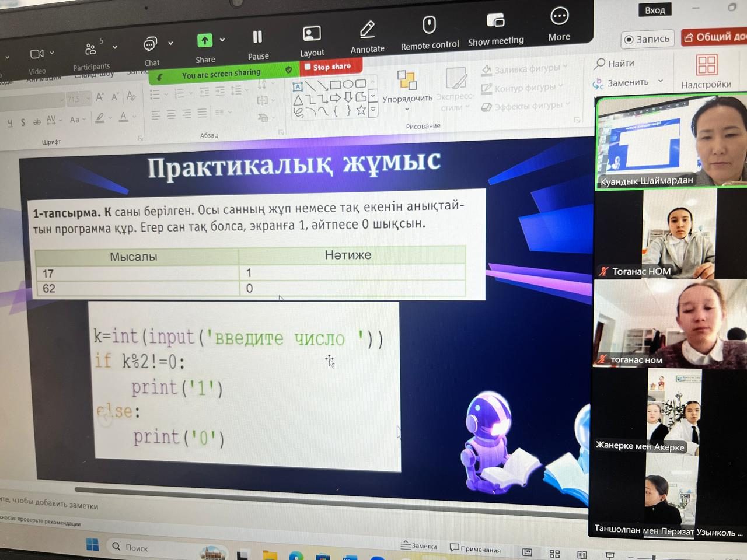Click the green Share icon
The image size is (747, 560).
[x=205, y=41]
